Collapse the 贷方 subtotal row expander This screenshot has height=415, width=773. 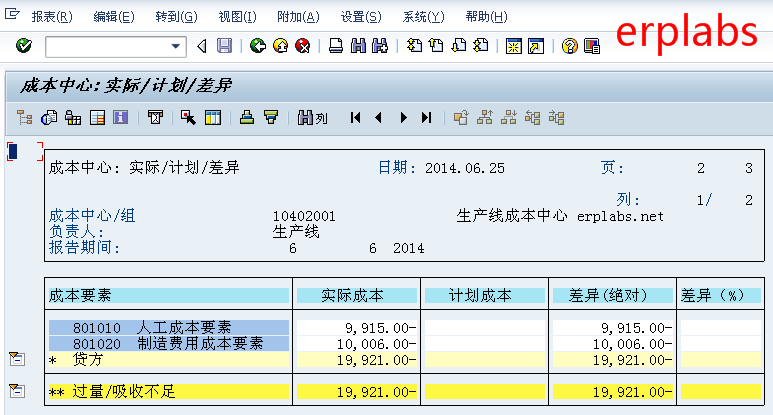[16, 359]
